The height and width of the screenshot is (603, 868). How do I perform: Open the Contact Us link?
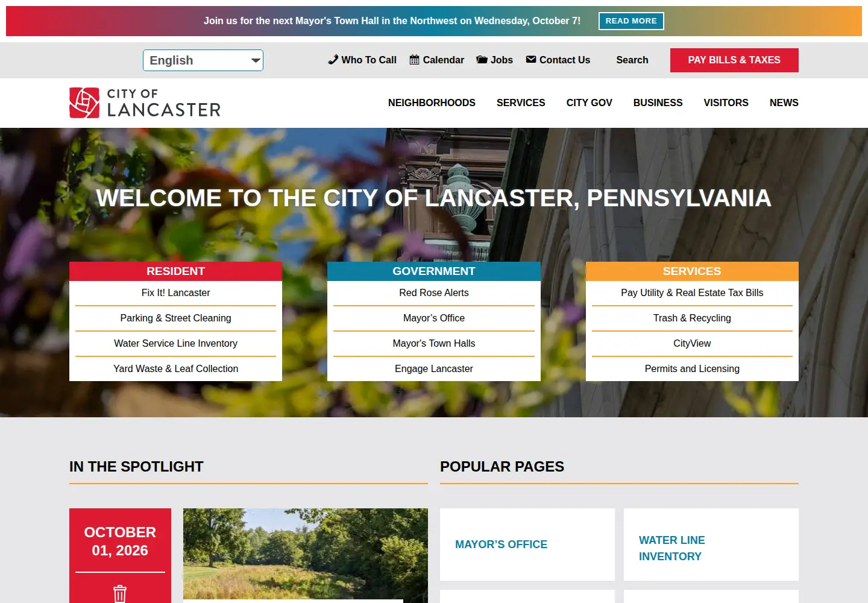565,60
